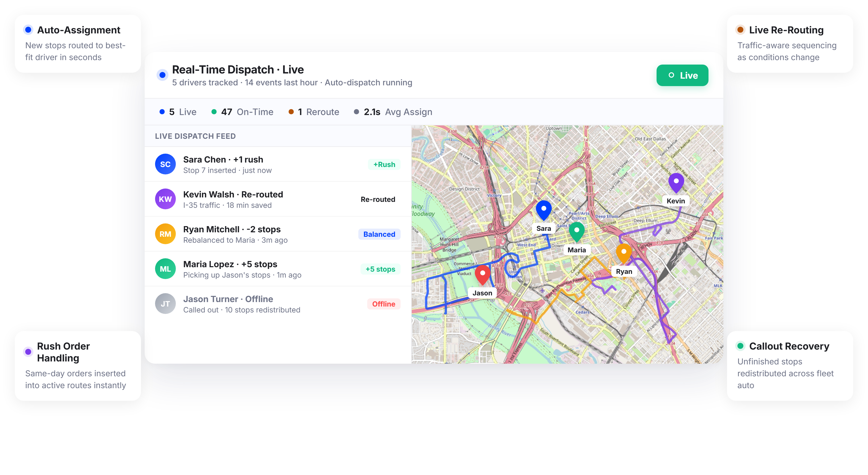Click the purple dot next to Rush Order Handling
This screenshot has width=868, height=475.
pos(28,352)
